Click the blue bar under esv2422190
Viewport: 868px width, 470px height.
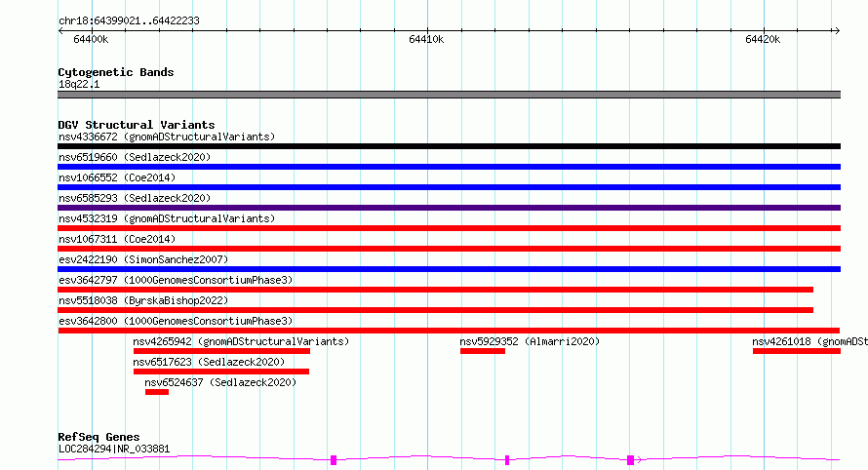(x=449, y=269)
